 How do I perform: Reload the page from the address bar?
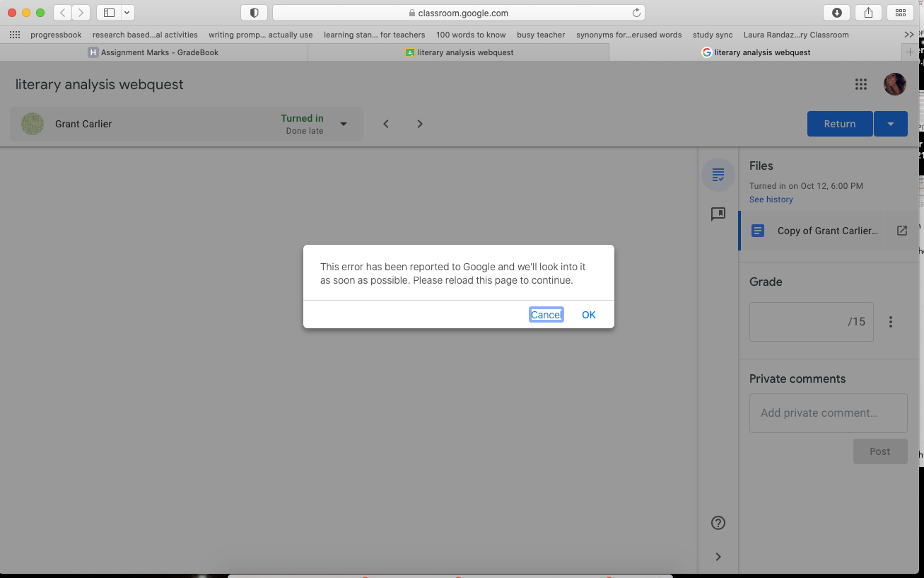coord(636,13)
